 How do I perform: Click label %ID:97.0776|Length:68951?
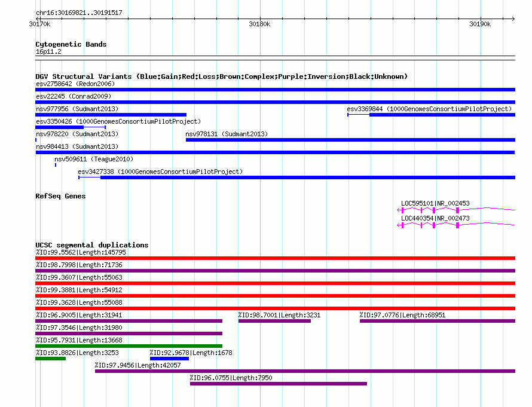coord(402,315)
